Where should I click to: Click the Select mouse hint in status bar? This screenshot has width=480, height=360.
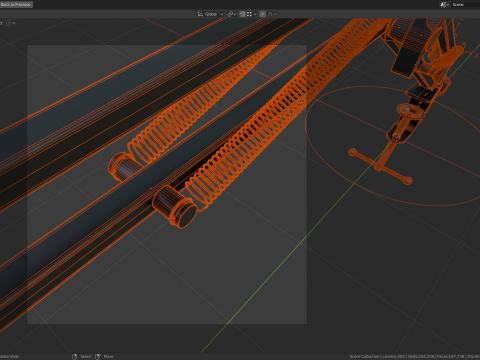82,356
